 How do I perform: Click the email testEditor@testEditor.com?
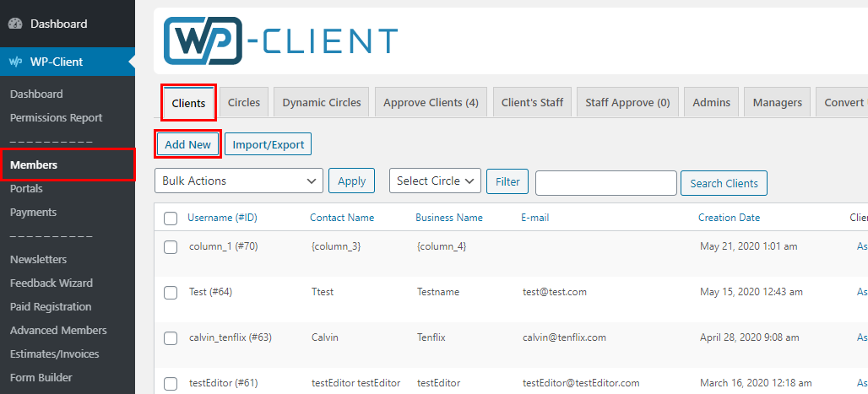click(581, 382)
